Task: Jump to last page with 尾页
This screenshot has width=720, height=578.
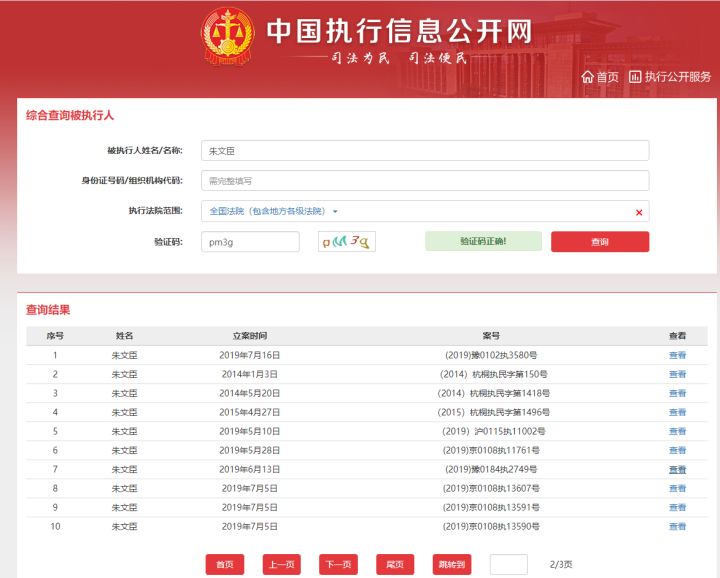Action: [x=395, y=564]
